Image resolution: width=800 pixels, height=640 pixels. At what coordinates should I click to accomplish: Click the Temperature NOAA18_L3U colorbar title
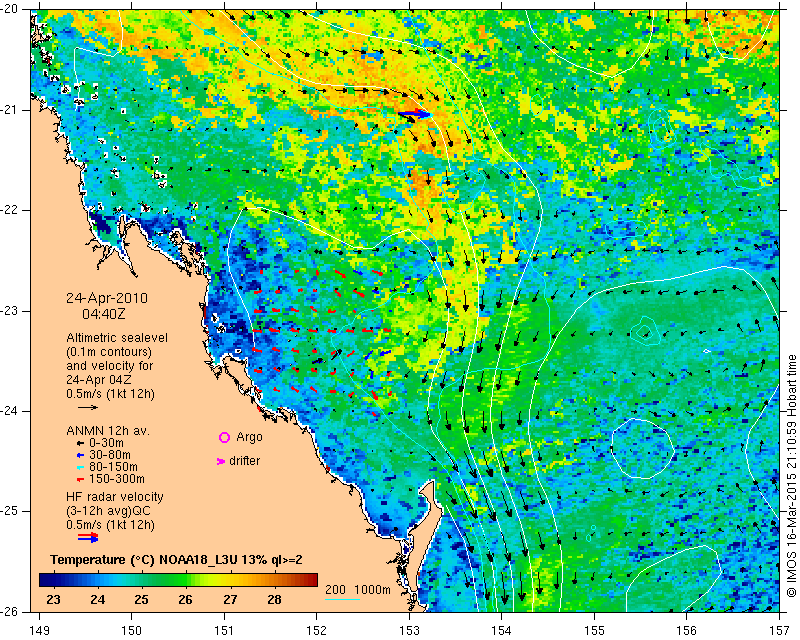pyautogui.click(x=176, y=560)
